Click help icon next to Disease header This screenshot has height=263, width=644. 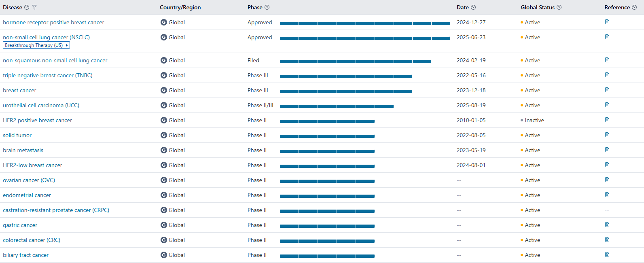point(27,7)
